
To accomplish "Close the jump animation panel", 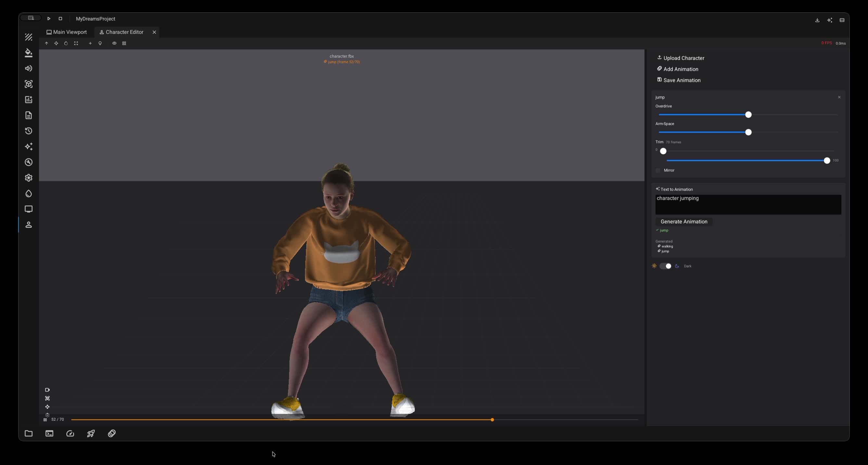I will click(x=839, y=97).
